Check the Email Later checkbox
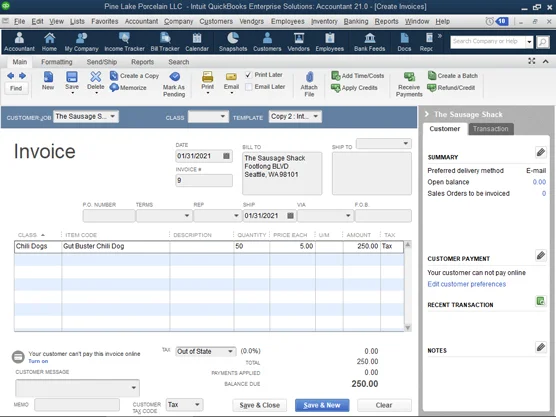 [x=249, y=87]
